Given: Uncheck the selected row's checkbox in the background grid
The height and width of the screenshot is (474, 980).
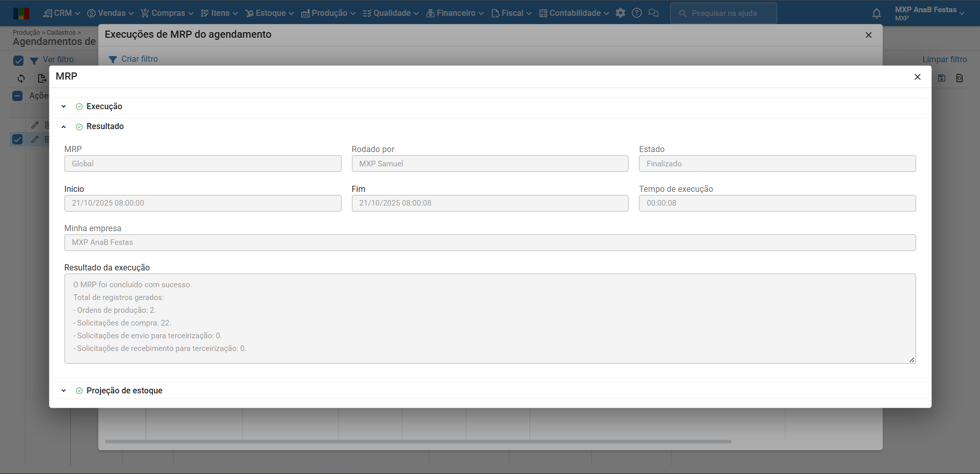Looking at the screenshot, I should point(17,139).
